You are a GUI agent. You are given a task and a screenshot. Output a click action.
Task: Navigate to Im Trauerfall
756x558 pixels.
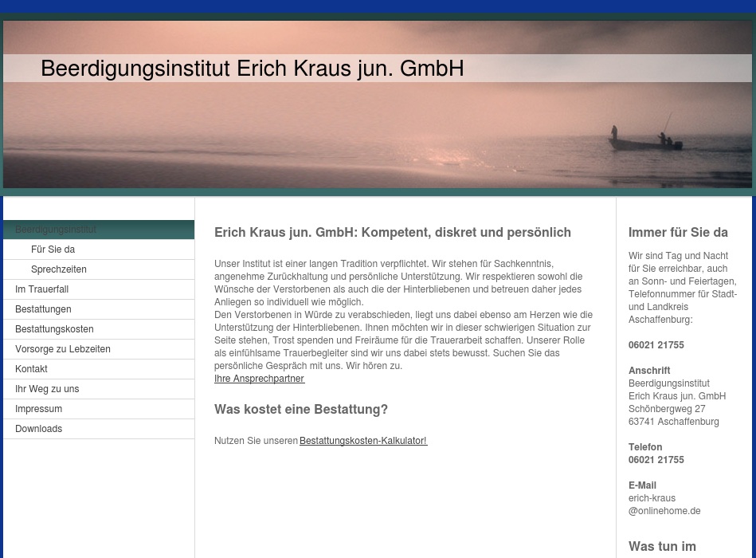tap(41, 289)
